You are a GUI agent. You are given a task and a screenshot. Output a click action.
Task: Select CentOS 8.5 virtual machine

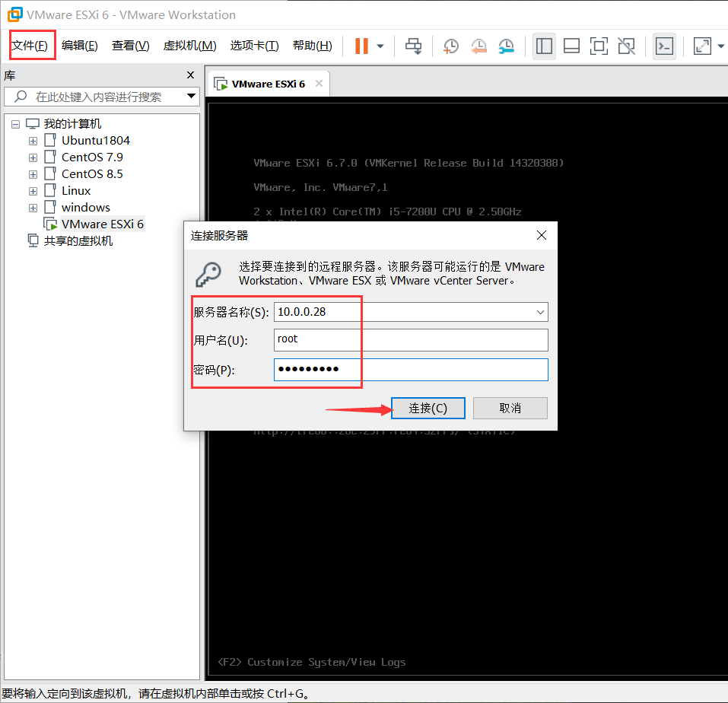click(x=92, y=174)
